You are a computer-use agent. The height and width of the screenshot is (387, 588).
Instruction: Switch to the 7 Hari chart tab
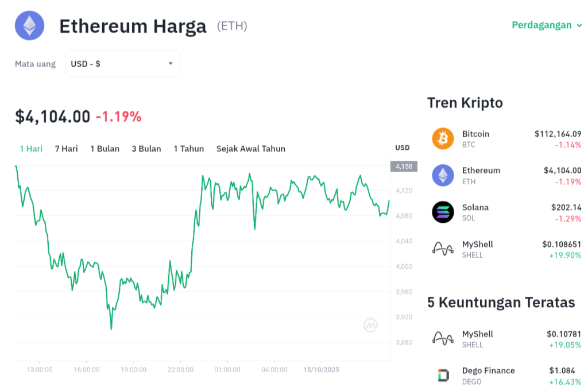pos(66,148)
